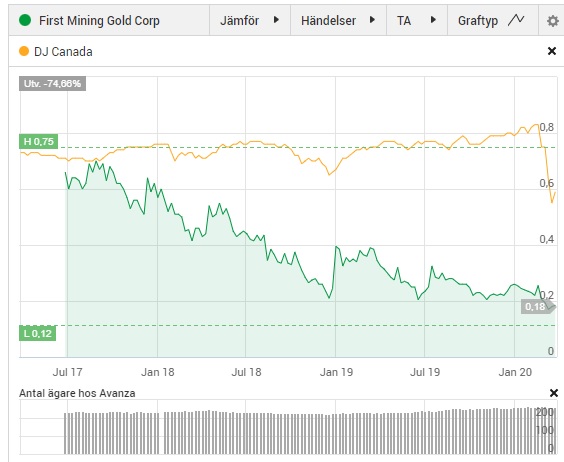
Task: Click the arrow next to Händelser
Action: click(x=372, y=20)
